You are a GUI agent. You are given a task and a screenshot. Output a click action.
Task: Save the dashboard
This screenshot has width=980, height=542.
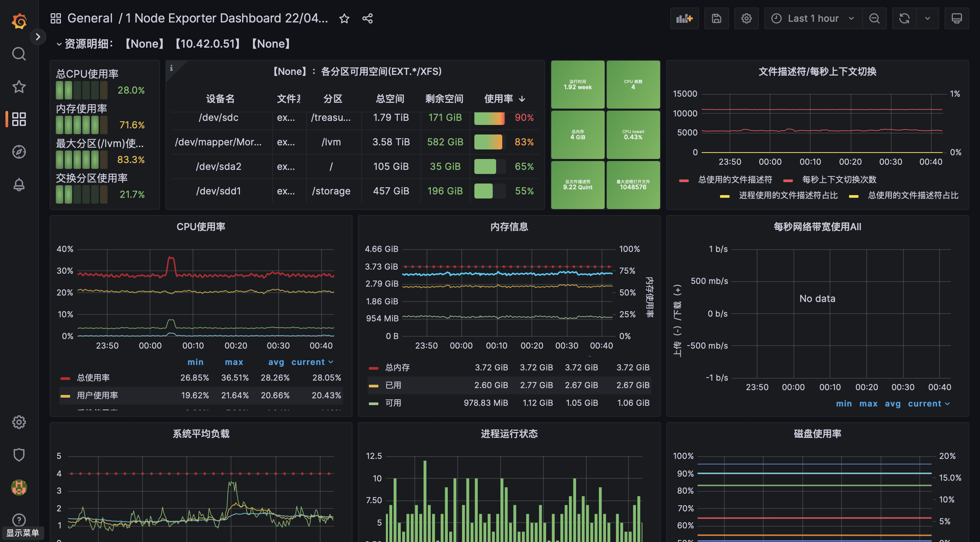tap(716, 18)
